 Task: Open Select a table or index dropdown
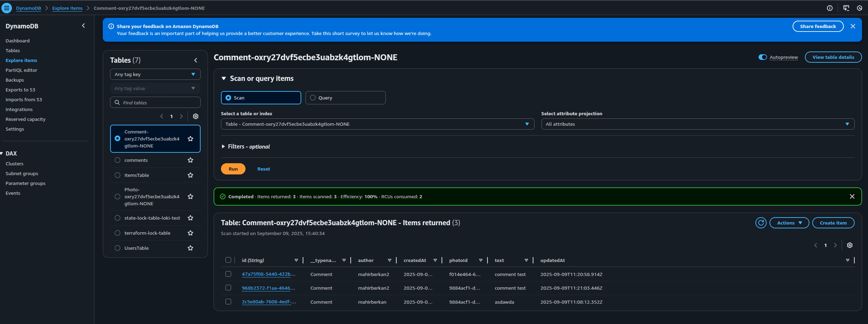pos(377,124)
